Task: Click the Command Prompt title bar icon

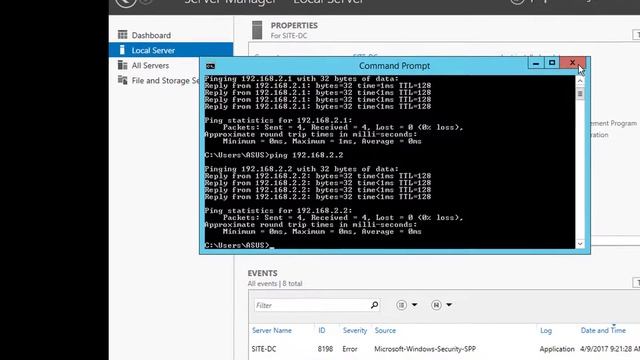Action: pyautogui.click(x=211, y=66)
